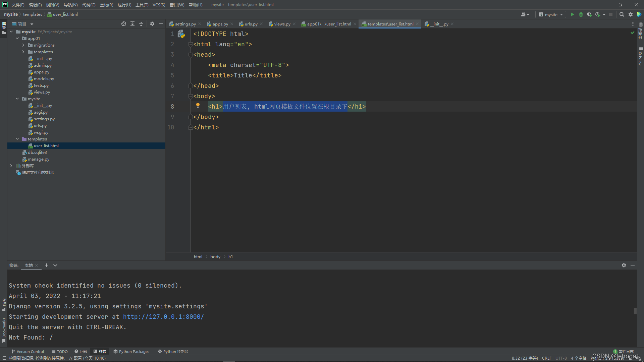Add a new terminal session tab

coord(47,265)
